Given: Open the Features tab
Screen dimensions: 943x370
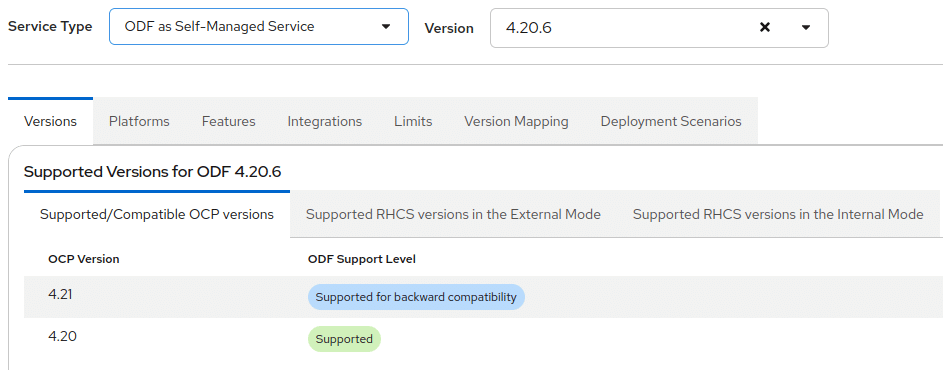Looking at the screenshot, I should pos(229,122).
